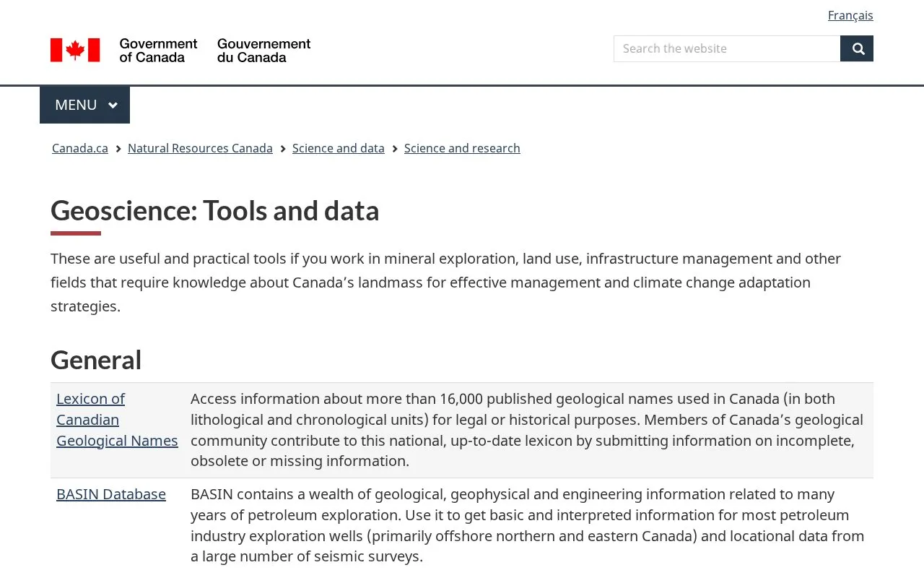Open the BASIN Database link

(111, 494)
